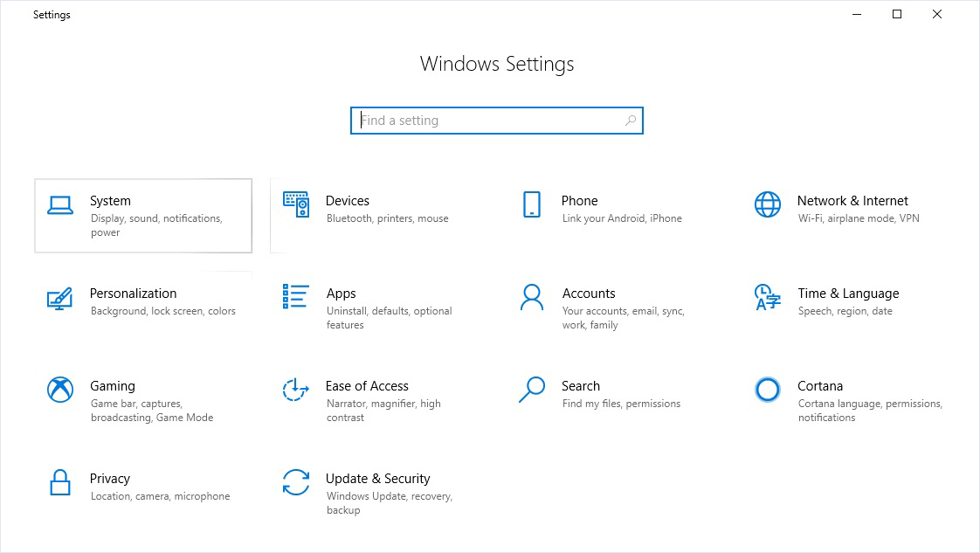Open Time & Language heading

[x=848, y=294]
